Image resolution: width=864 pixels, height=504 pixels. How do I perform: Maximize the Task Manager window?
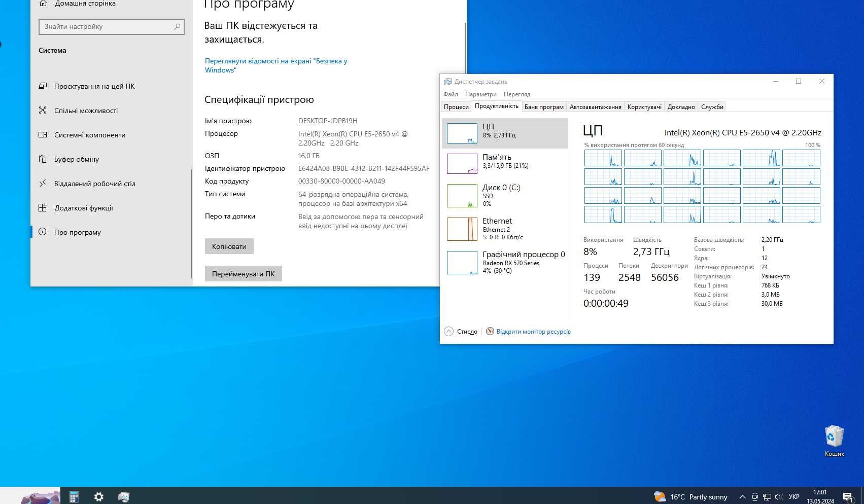[799, 81]
